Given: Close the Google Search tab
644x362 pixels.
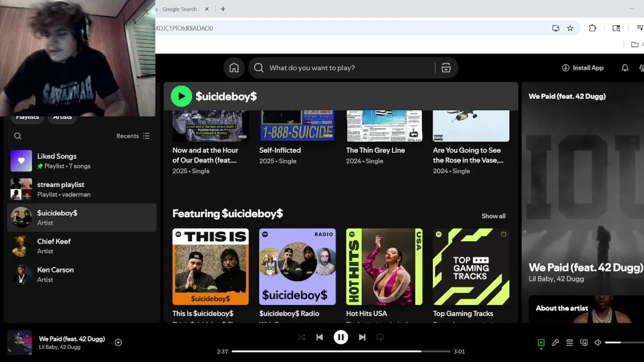Looking at the screenshot, I should (207, 9).
